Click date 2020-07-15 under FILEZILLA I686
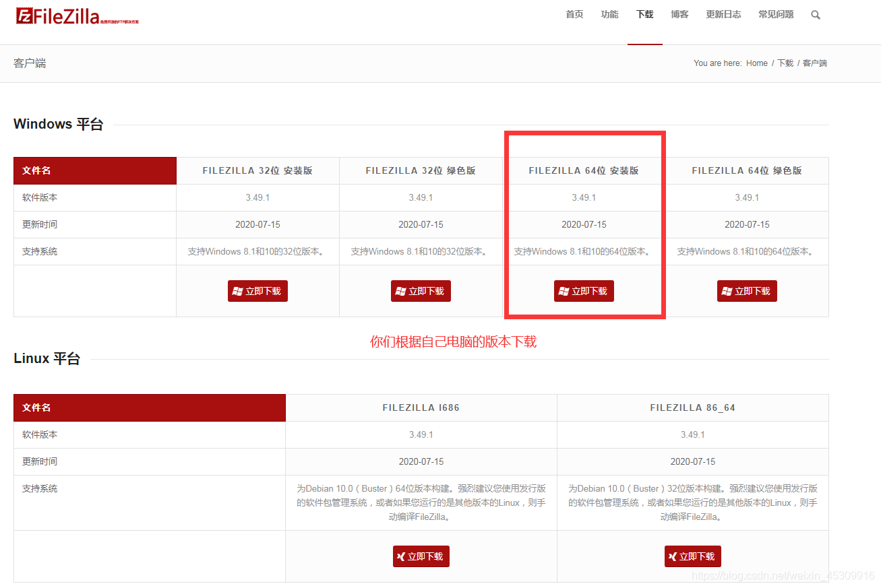881x588 pixels. click(421, 461)
